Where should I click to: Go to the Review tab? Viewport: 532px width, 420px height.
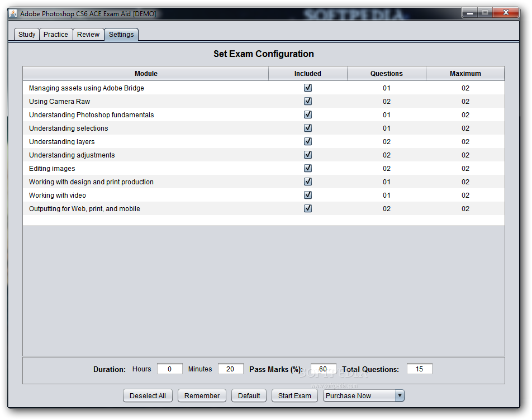pyautogui.click(x=88, y=35)
